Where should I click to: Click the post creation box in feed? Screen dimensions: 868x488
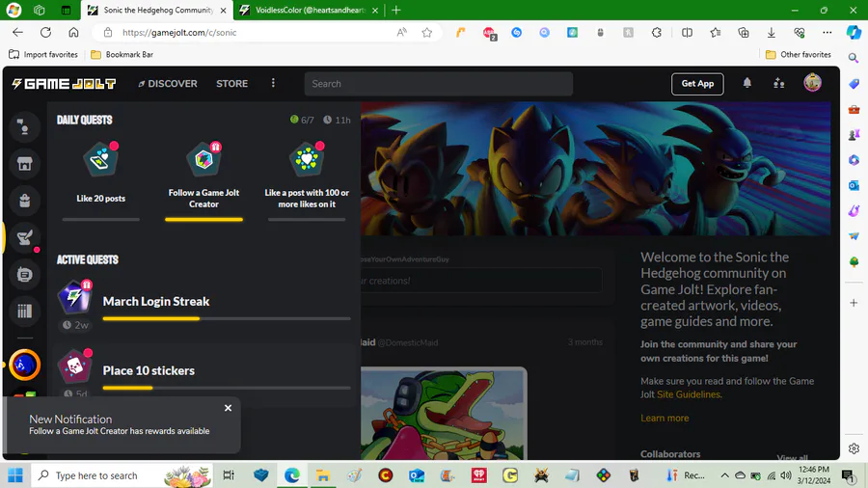coord(480,281)
